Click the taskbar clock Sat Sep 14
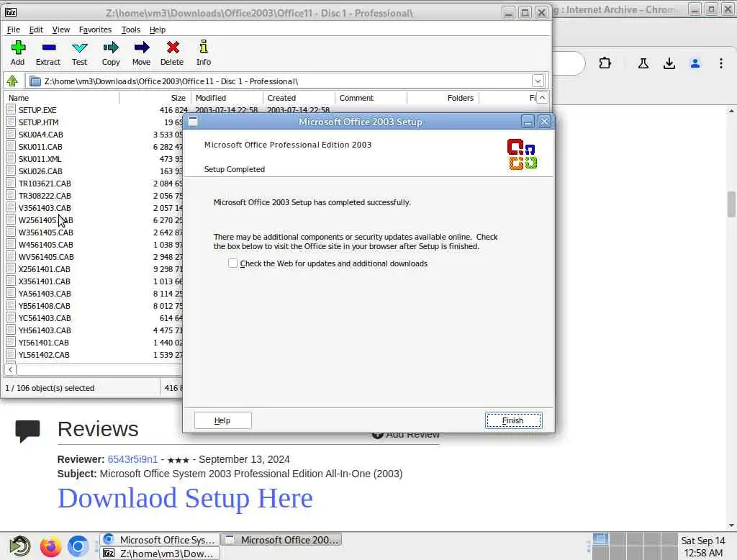This screenshot has height=560, width=737. click(703, 546)
